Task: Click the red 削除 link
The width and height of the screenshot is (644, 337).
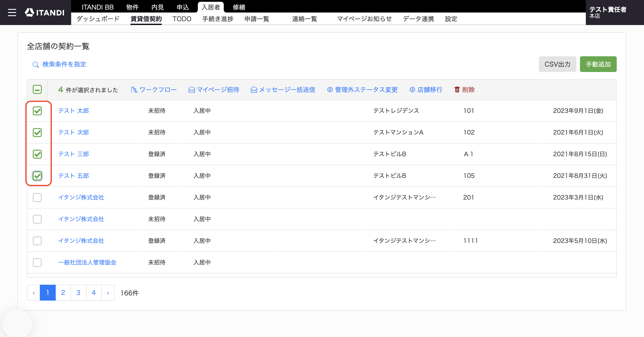Action: (468, 90)
